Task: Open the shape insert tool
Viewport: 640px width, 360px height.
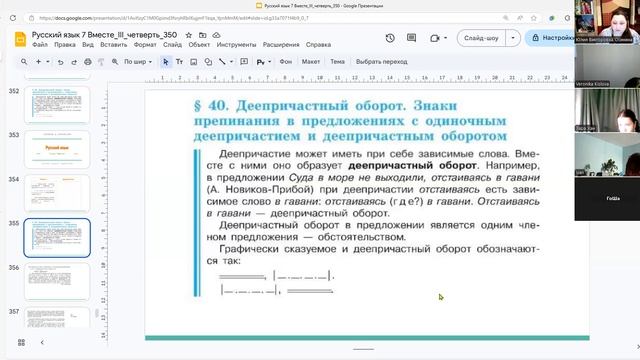Action: pos(208,62)
